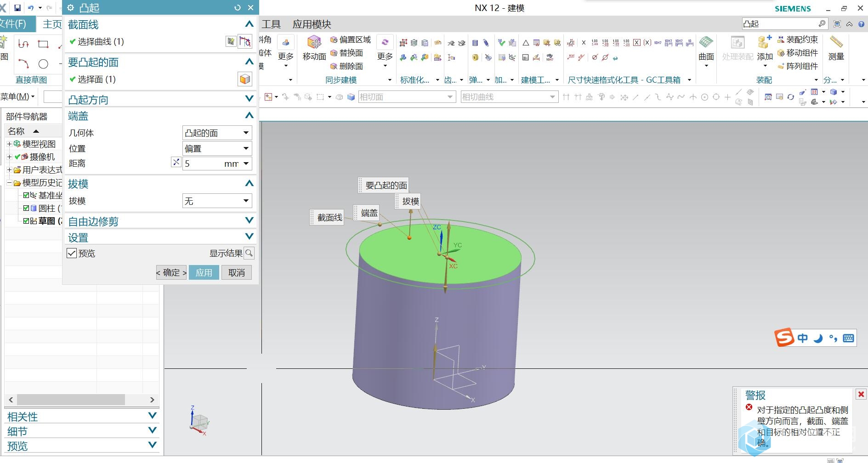
Task: Select the 删除面 (Delete Face) tool
Action: [347, 66]
